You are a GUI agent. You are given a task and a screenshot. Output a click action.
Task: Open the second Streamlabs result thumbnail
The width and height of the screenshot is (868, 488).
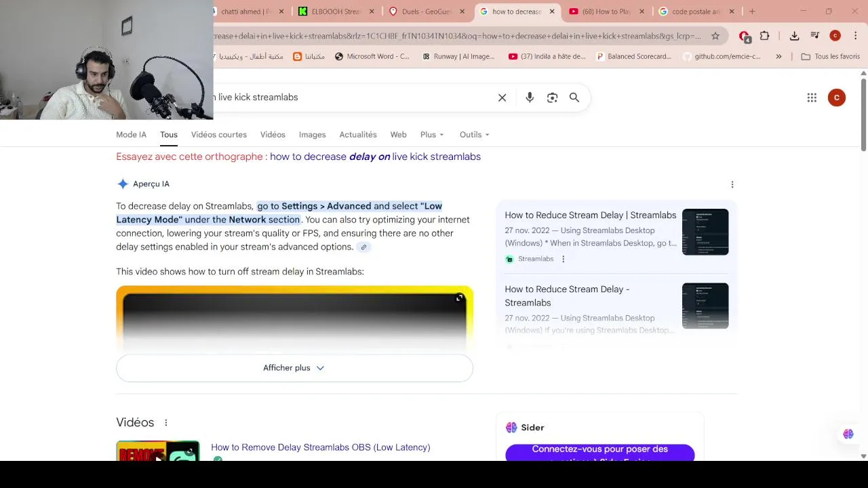(x=705, y=306)
